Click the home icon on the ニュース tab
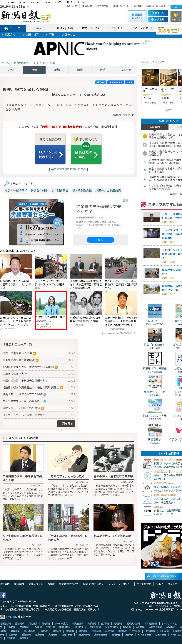This screenshot has height=644, width=182. coord(6,28)
